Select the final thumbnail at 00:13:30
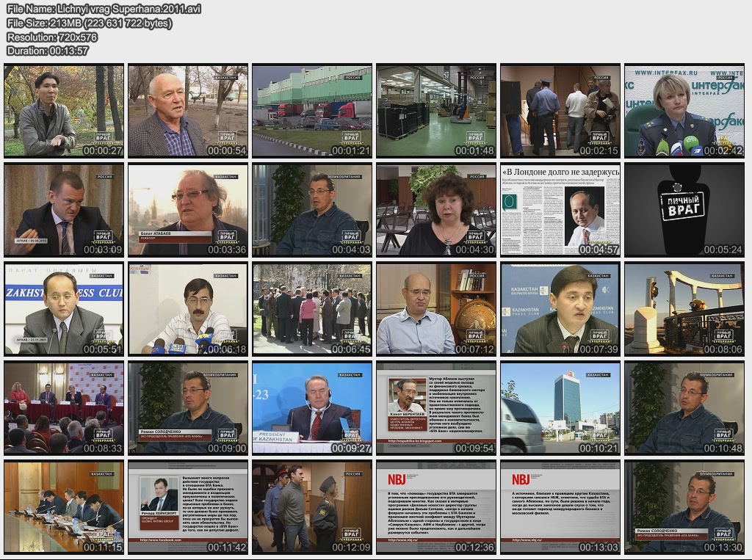Image resolution: width=752 pixels, height=560 pixels. click(x=684, y=507)
